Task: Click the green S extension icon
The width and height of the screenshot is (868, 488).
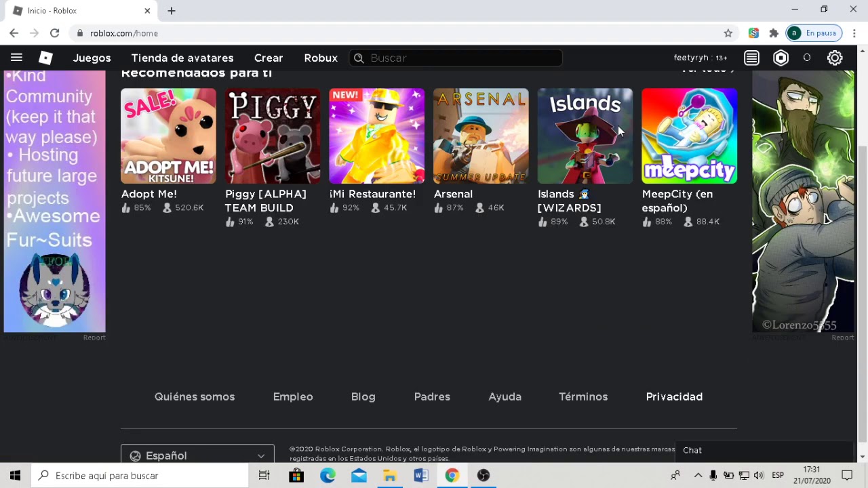Action: click(x=753, y=33)
